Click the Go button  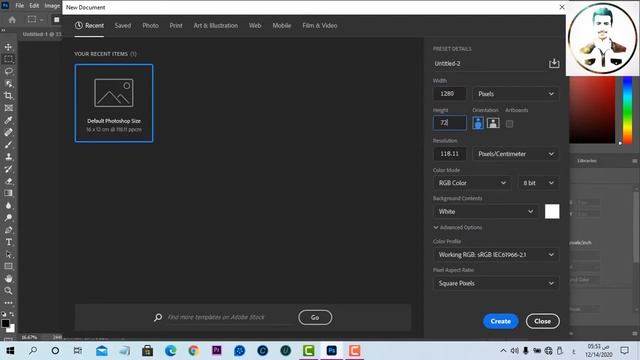tap(315, 318)
